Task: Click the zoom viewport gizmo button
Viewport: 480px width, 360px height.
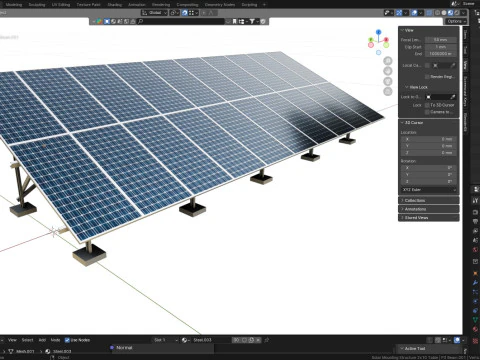Action: tap(388, 61)
